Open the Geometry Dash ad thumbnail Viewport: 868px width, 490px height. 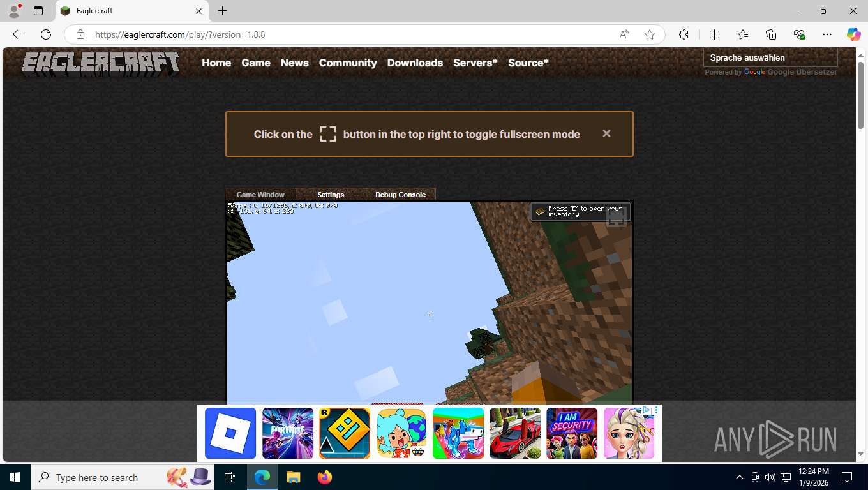coord(345,433)
